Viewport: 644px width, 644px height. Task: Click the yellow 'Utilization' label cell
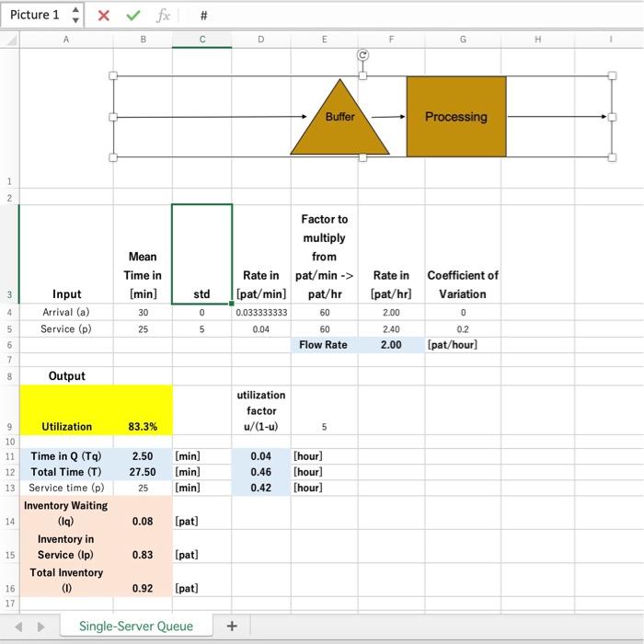(66, 410)
